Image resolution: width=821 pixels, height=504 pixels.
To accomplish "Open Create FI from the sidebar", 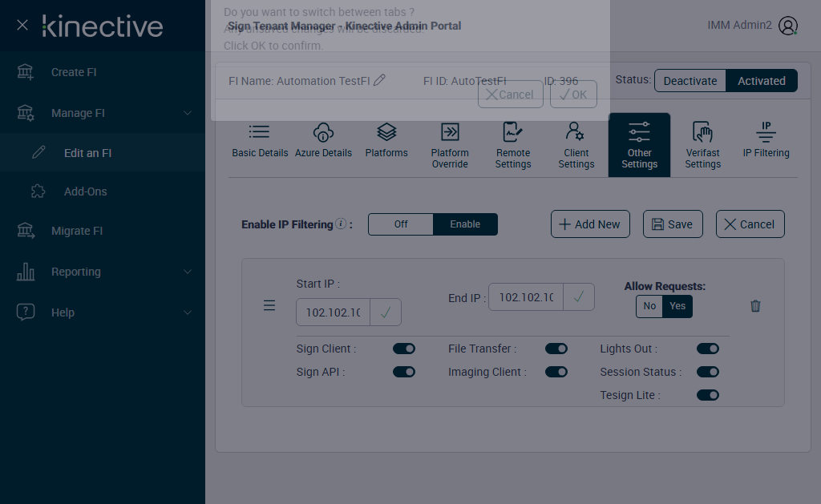I will point(103,72).
